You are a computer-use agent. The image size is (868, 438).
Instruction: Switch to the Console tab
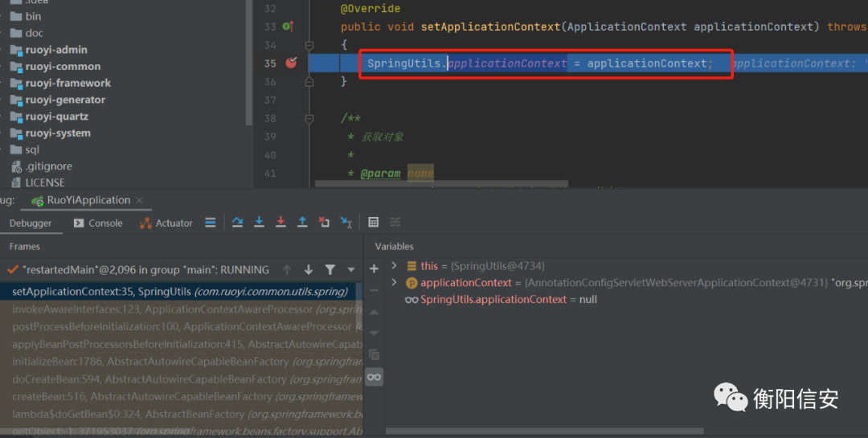pyautogui.click(x=98, y=223)
